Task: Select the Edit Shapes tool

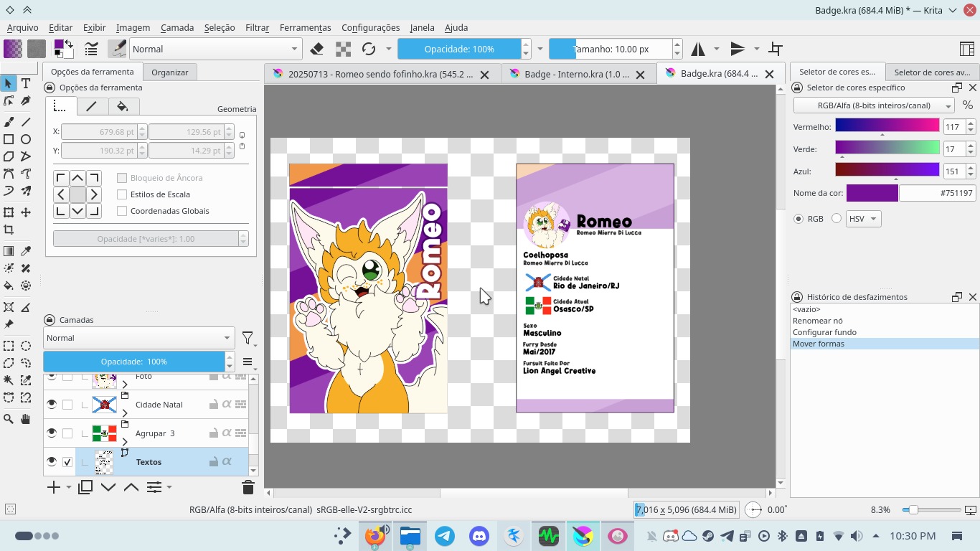Action: point(9,100)
